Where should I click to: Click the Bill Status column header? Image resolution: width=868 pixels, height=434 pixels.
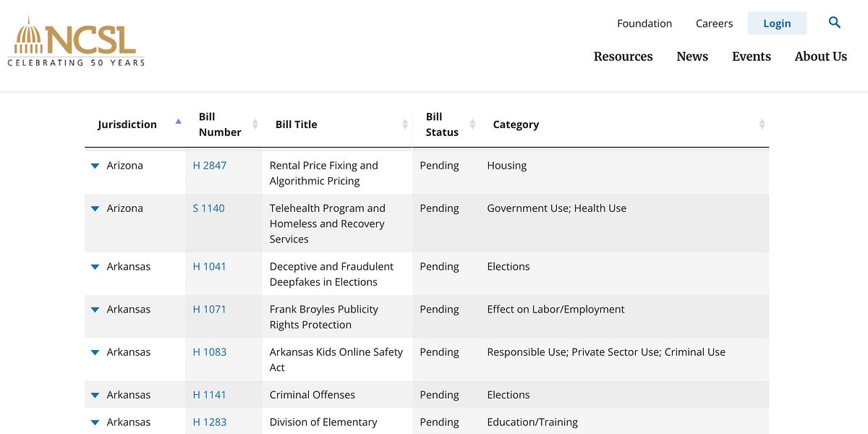[x=442, y=124]
